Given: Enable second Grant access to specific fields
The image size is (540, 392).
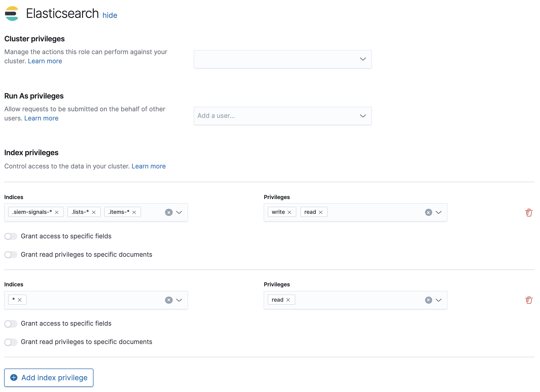Looking at the screenshot, I should click(11, 324).
